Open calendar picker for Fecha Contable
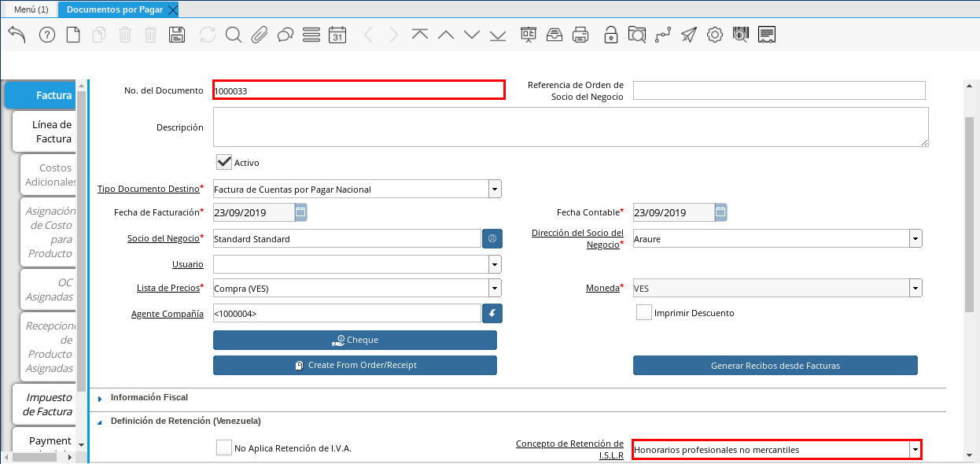This screenshot has height=464, width=980. pos(720,212)
